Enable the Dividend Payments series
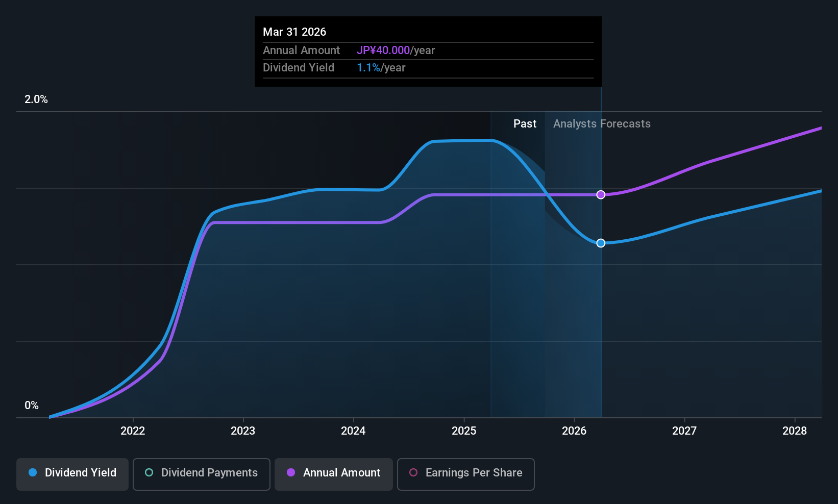Viewport: 838px width, 504px height. pyautogui.click(x=202, y=474)
